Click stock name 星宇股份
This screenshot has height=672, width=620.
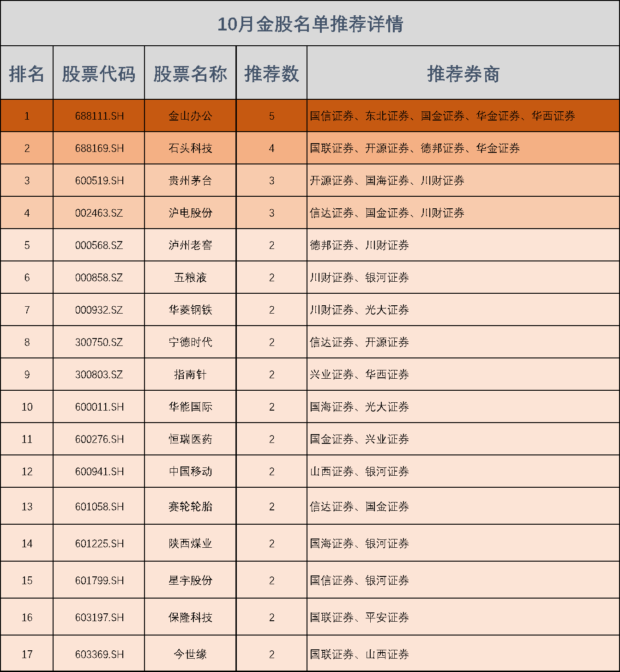pyautogui.click(x=190, y=581)
